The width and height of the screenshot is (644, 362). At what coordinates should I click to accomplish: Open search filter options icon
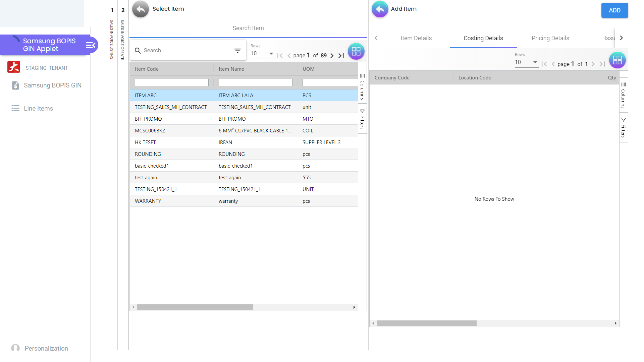click(237, 51)
